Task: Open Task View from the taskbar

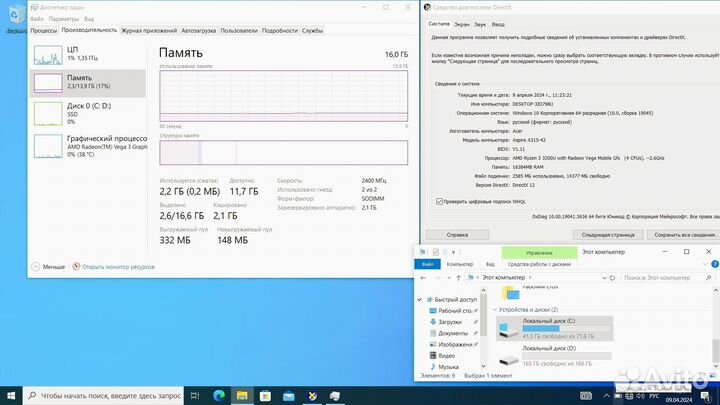Action: point(195,395)
